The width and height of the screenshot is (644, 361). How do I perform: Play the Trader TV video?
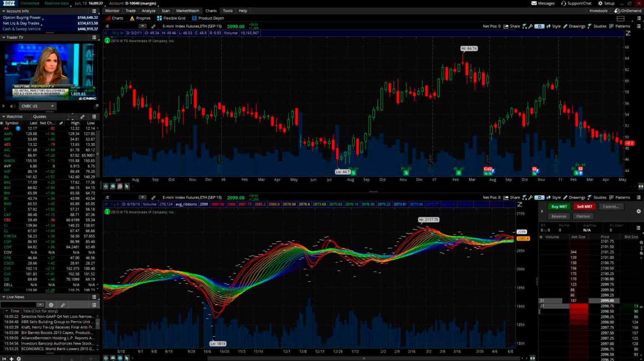(4, 106)
